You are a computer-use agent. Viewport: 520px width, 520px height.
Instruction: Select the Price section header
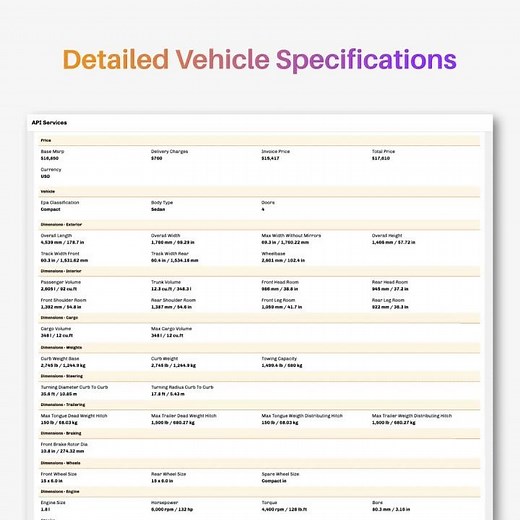[259, 140]
